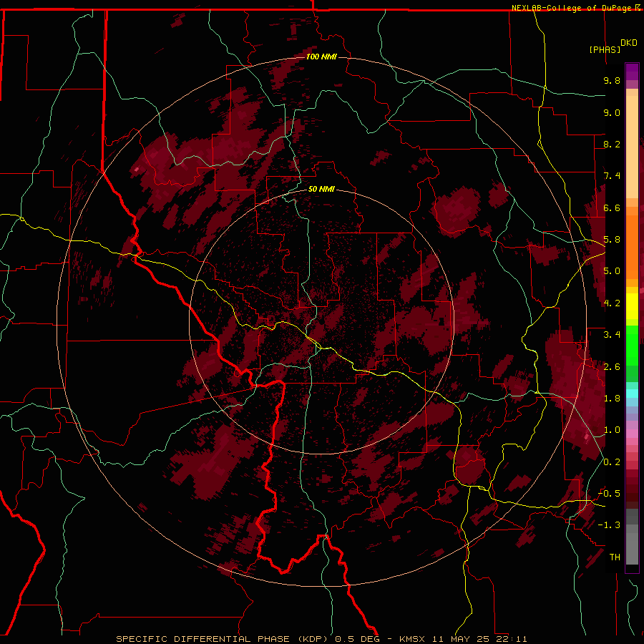Click the 0.5 DEG elevation text

[x=357, y=639]
